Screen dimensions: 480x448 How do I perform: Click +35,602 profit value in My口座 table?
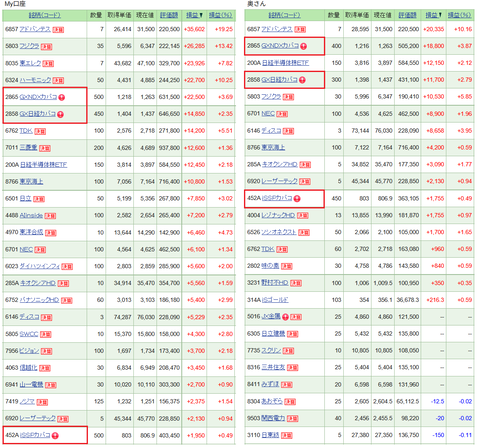coord(194,29)
